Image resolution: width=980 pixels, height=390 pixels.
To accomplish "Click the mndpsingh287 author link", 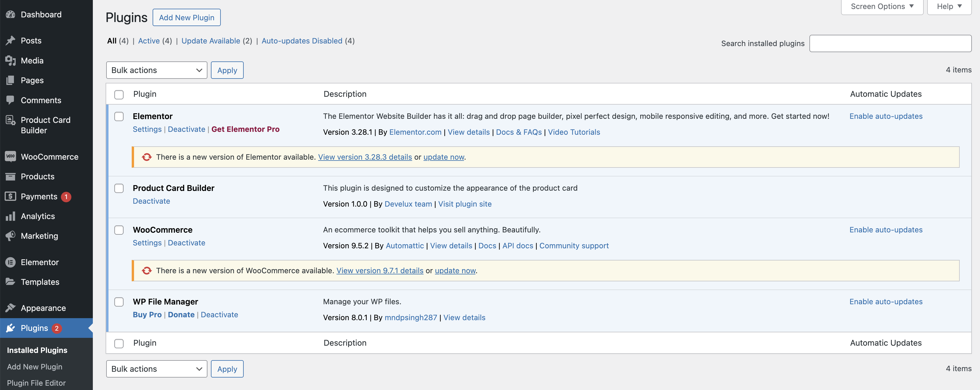I will (x=411, y=318).
